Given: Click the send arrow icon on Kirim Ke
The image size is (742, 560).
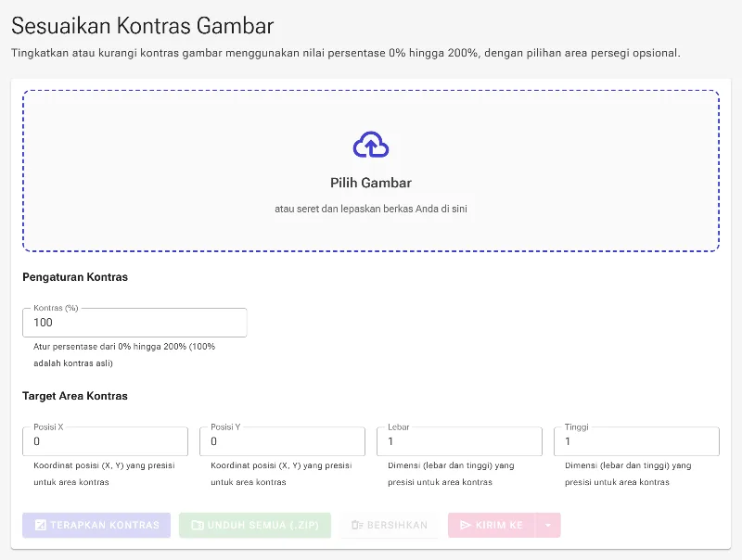Looking at the screenshot, I should [466, 525].
